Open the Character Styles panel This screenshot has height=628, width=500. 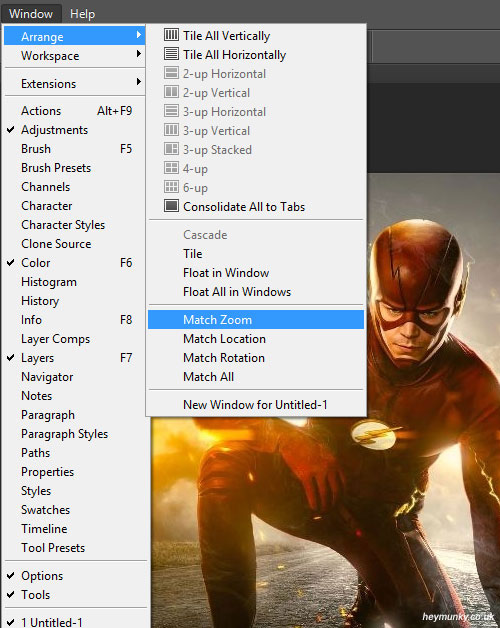pos(75,225)
